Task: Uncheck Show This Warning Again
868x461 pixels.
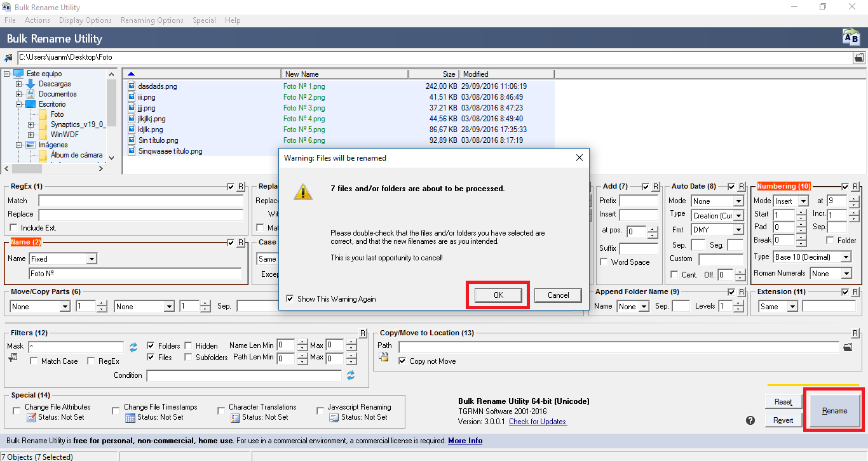Action: 290,298
